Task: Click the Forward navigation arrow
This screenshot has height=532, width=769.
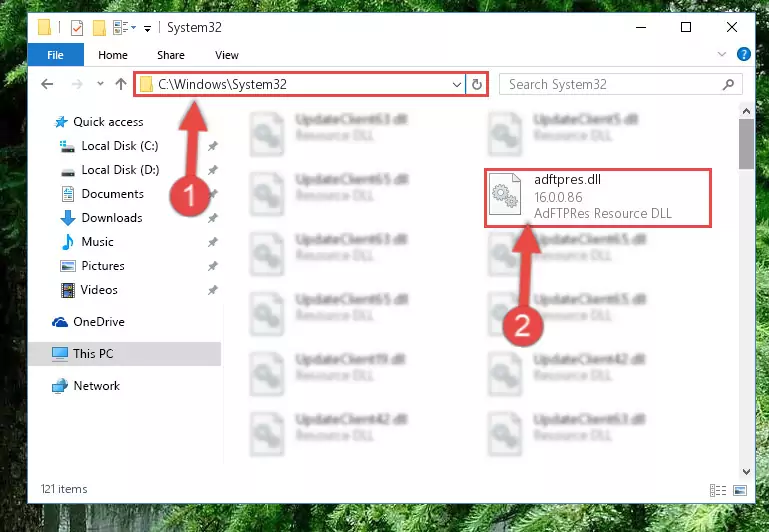Action: click(x=77, y=84)
